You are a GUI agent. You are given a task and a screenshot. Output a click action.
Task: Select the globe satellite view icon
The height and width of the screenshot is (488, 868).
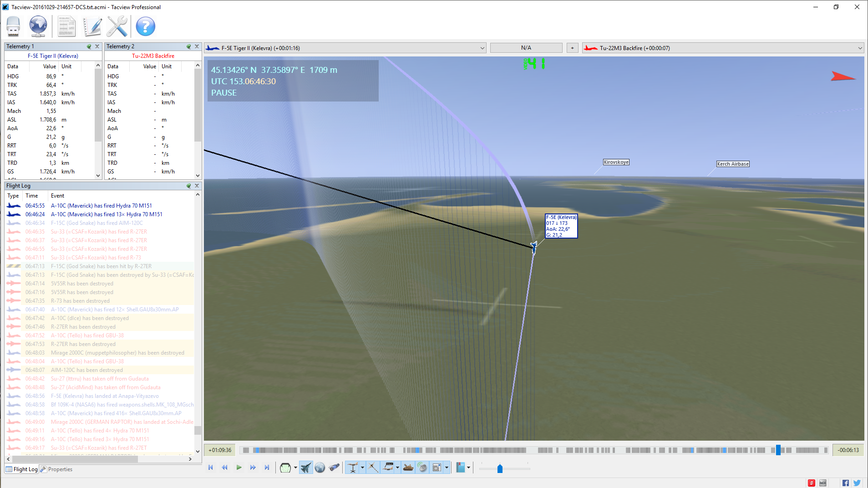(x=320, y=468)
